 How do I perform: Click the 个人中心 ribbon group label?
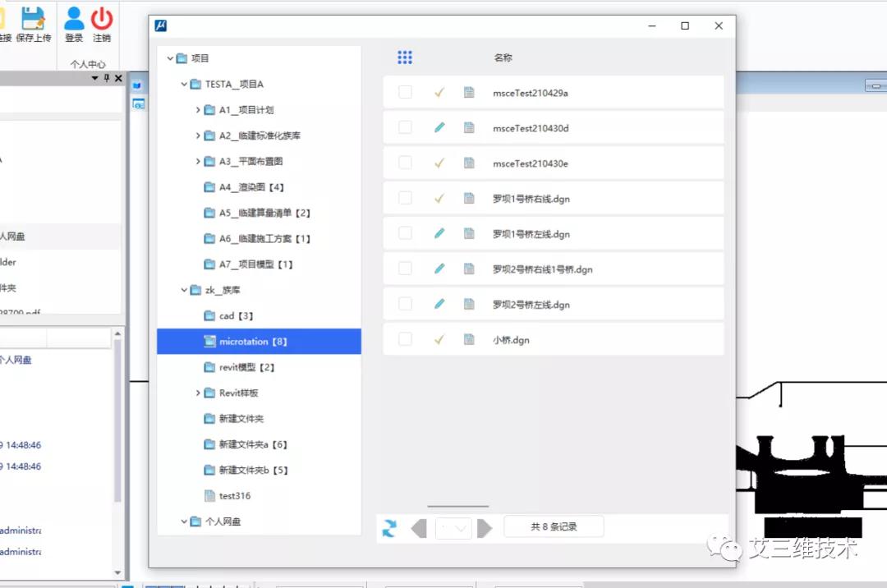88,63
